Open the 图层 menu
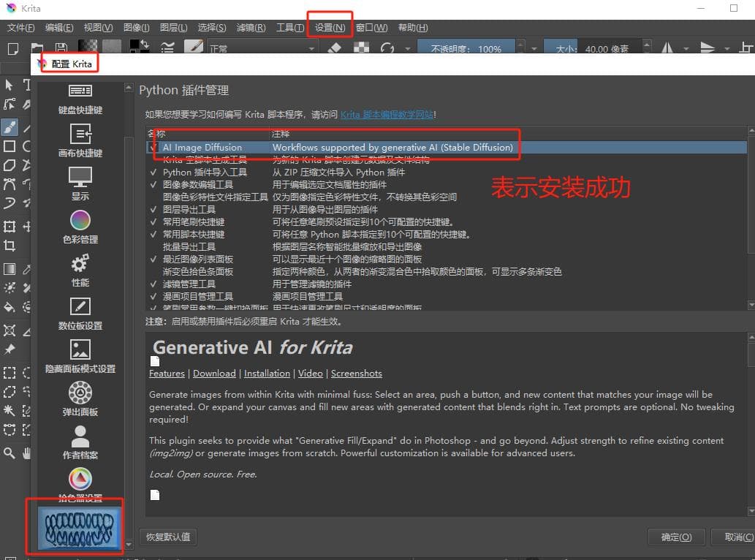 click(173, 28)
